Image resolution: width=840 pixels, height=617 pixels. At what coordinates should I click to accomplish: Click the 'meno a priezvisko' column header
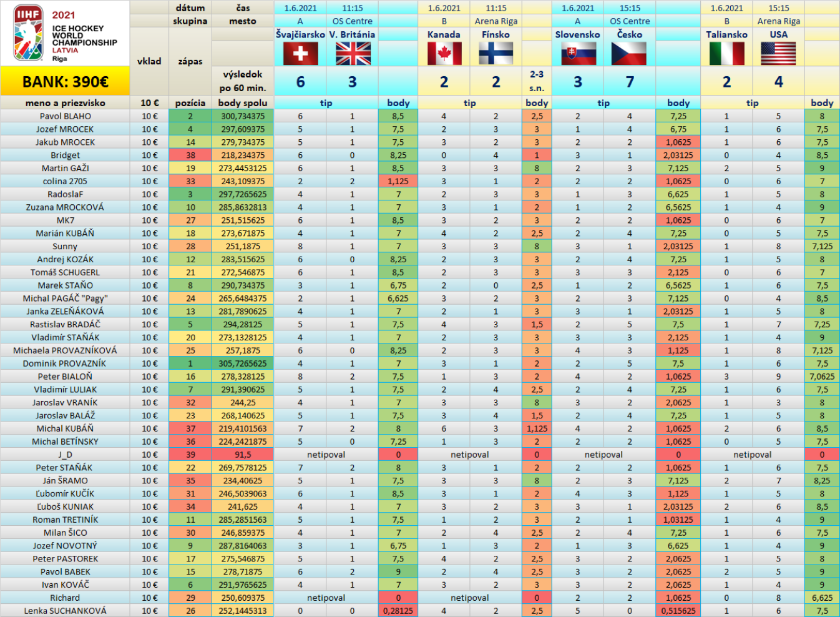point(65,103)
